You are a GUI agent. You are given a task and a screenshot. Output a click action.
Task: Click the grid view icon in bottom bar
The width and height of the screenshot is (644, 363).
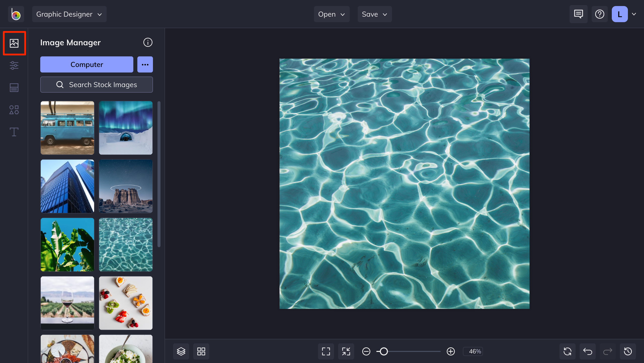201,351
